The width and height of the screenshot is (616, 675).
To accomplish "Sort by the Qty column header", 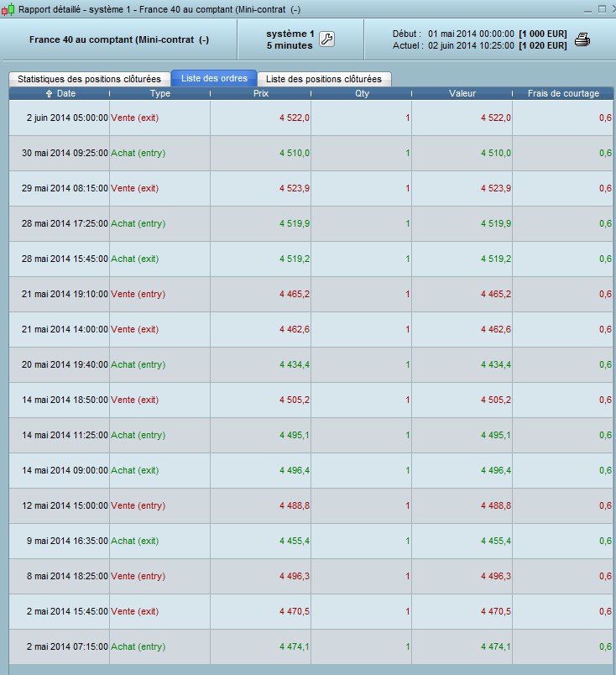I will (x=362, y=93).
